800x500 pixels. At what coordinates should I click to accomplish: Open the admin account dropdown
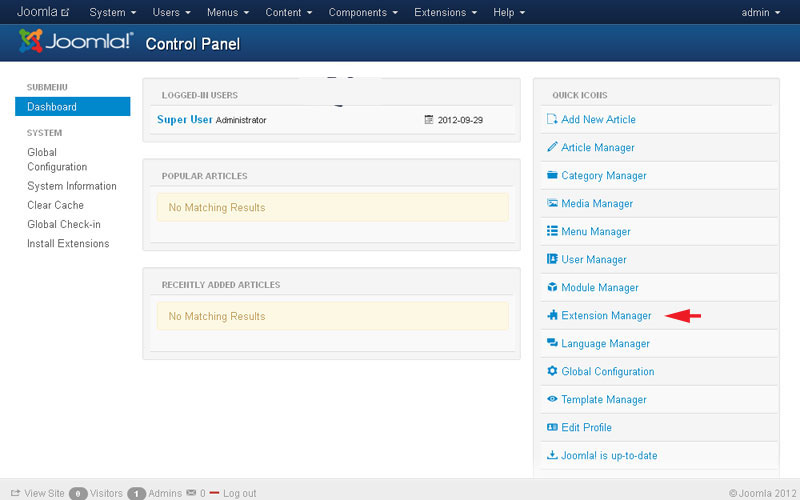point(761,12)
